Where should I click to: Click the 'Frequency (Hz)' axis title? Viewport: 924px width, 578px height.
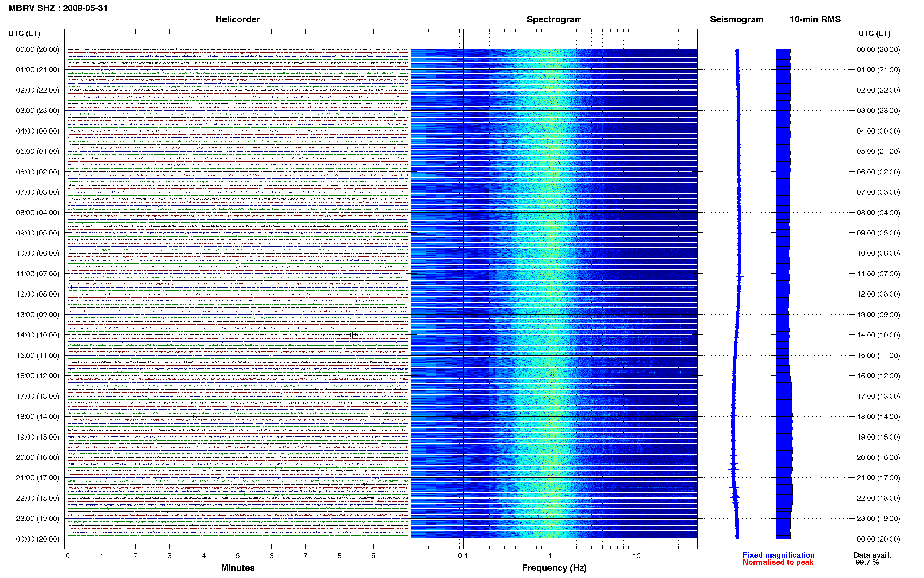coord(554,568)
